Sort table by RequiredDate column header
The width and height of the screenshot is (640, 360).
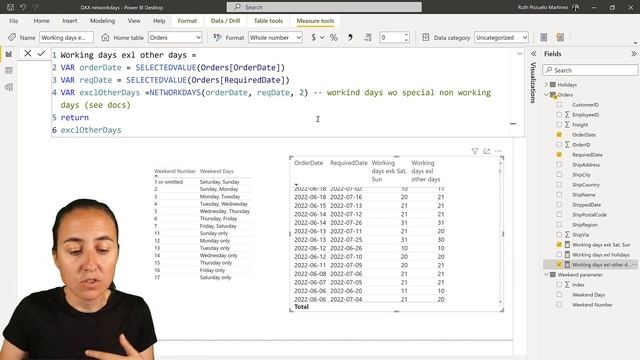tap(349, 163)
